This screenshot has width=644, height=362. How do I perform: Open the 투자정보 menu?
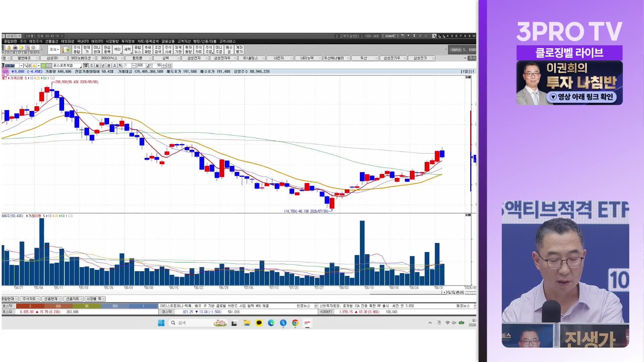[127, 41]
